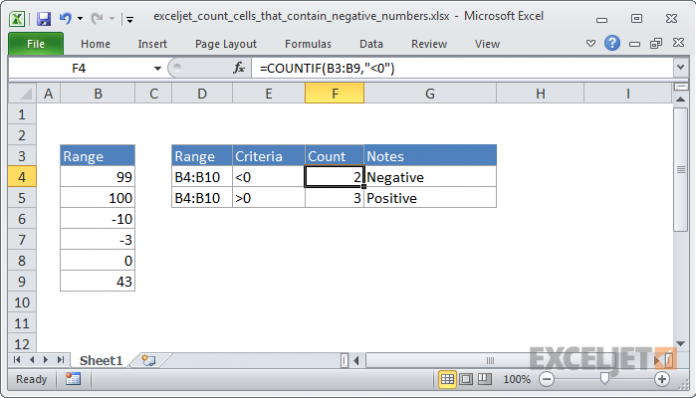Screen dimensions: 696x398
Task: Minimize the workbook window inside ribbon
Action: click(635, 44)
